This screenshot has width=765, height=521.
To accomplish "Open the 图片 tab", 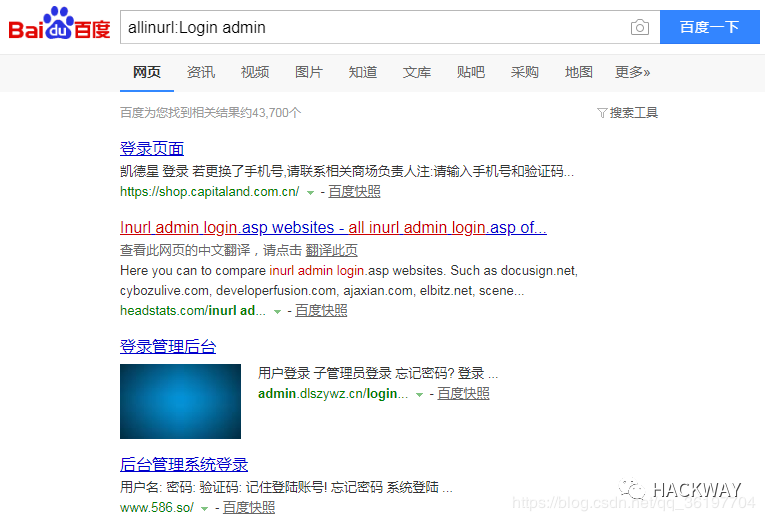I will tap(309, 72).
